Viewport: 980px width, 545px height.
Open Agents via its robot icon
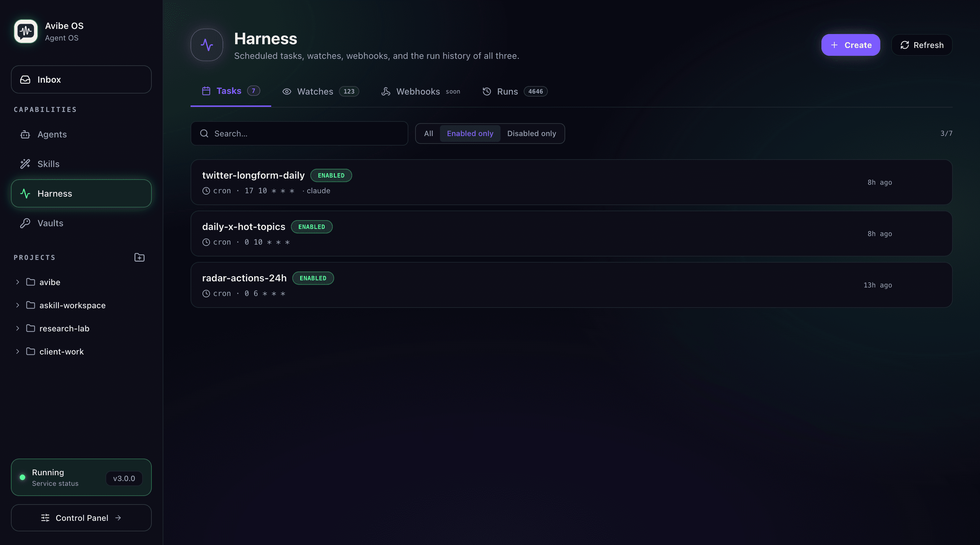click(x=25, y=134)
